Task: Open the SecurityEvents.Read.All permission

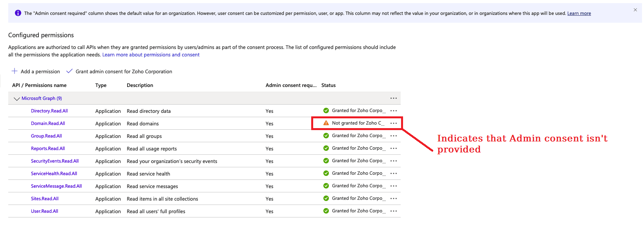Action: click(x=55, y=161)
